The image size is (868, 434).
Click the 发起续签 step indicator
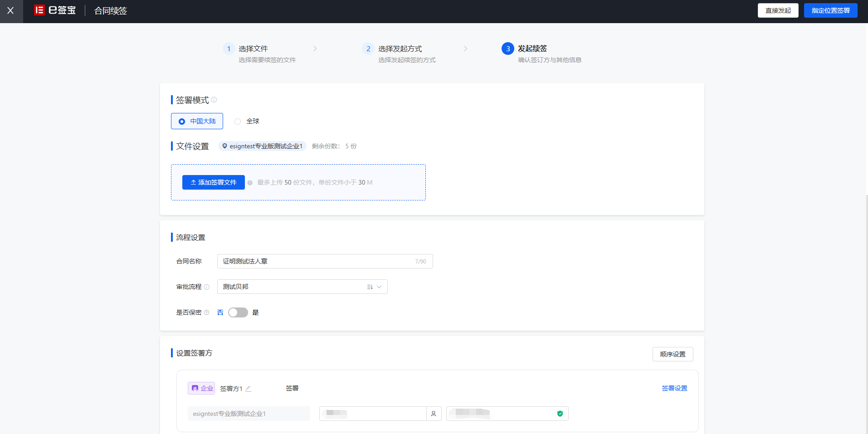[507, 49]
